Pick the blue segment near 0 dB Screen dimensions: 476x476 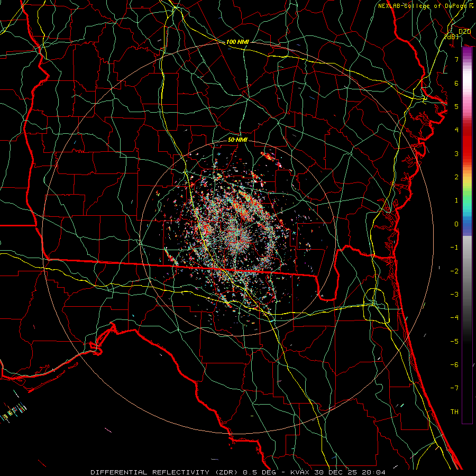pyautogui.click(x=467, y=224)
